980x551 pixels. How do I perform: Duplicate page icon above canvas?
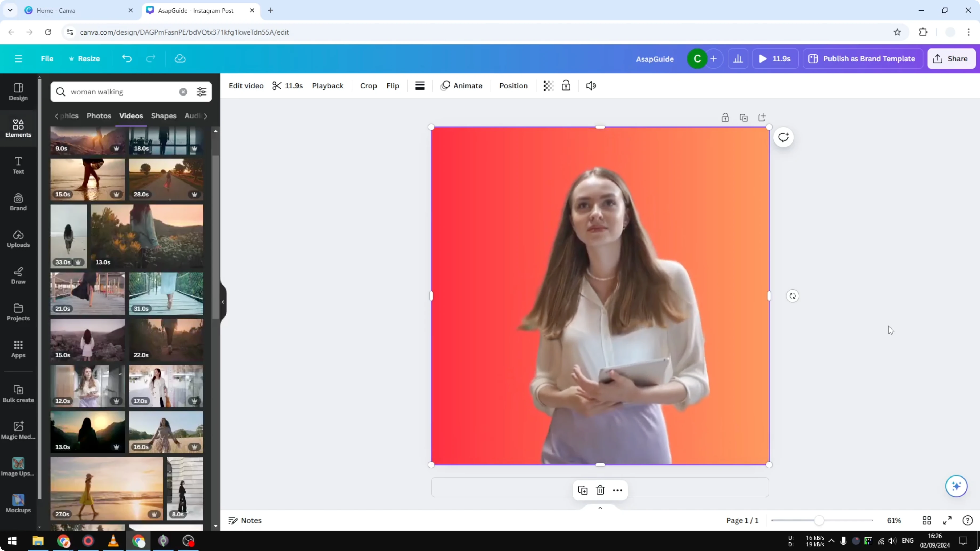[x=743, y=117]
